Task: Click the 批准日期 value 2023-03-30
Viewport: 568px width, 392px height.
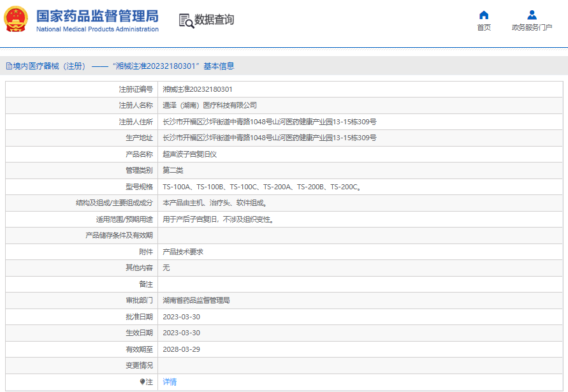Action: pyautogui.click(x=182, y=317)
